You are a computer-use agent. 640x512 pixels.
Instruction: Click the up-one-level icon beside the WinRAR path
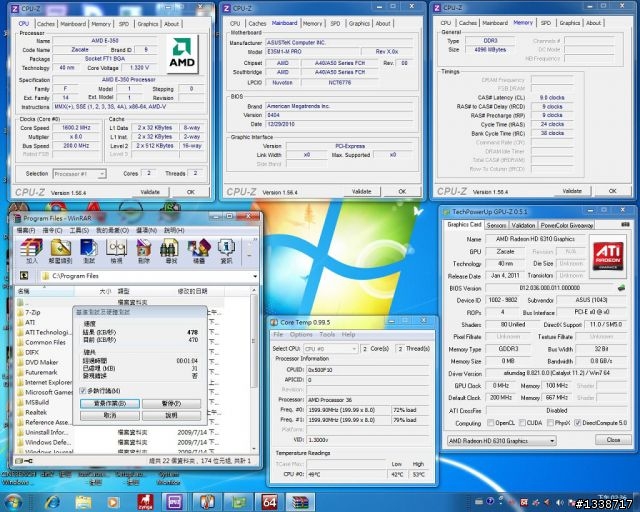point(24,276)
